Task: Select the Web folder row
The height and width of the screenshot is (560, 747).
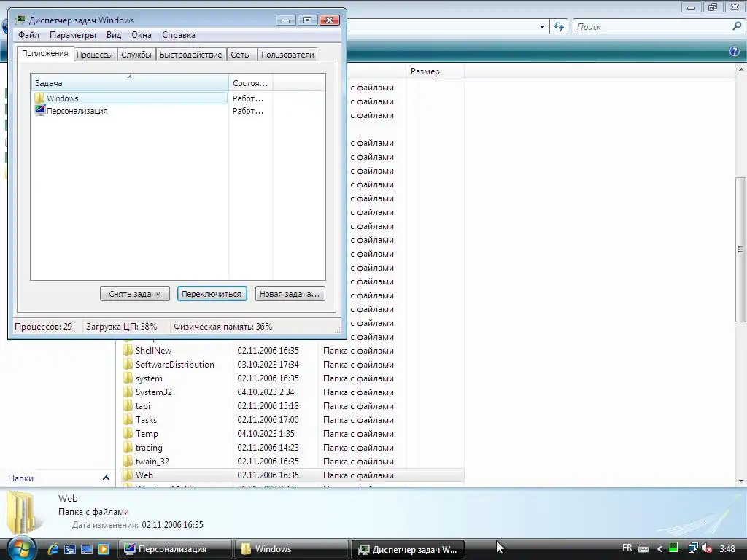Action: tap(291, 475)
